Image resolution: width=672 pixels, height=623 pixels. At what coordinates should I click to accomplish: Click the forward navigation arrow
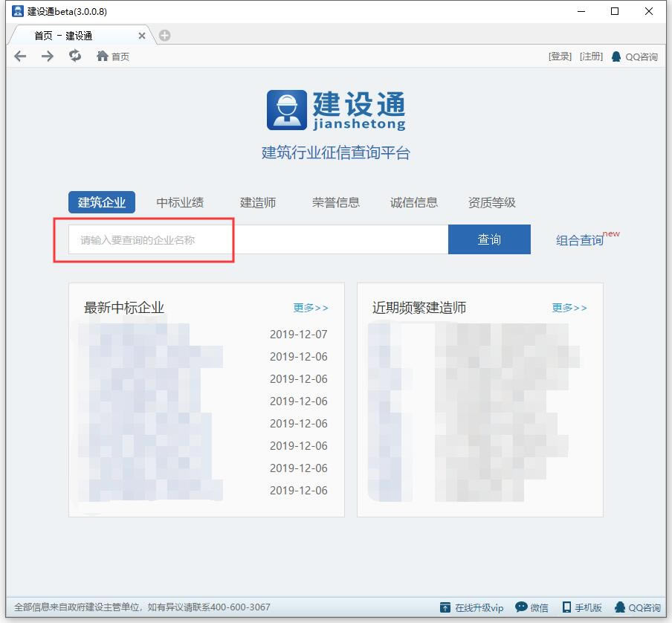click(47, 56)
